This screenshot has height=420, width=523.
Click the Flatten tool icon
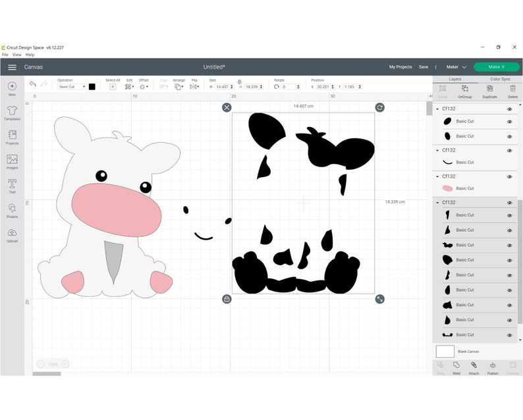click(493, 365)
